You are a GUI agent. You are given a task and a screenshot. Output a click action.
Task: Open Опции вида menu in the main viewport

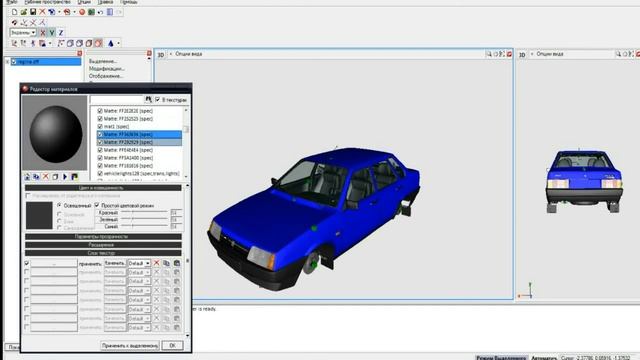point(188,54)
